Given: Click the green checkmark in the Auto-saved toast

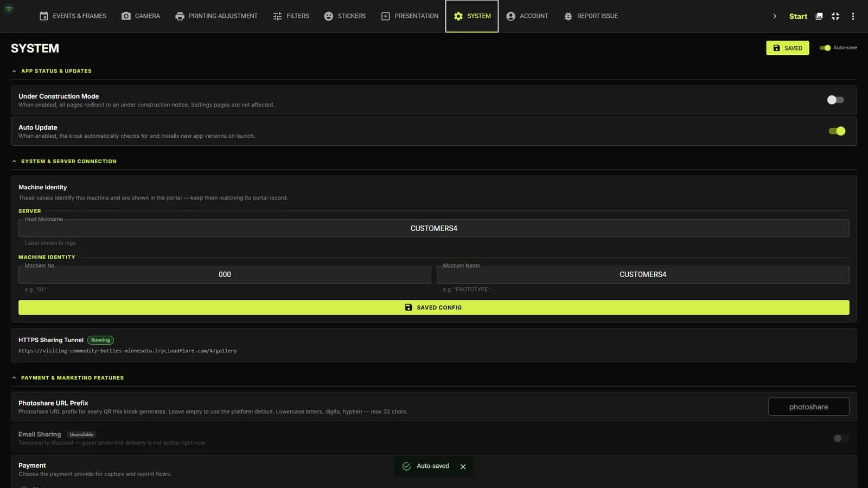Looking at the screenshot, I should (406, 466).
